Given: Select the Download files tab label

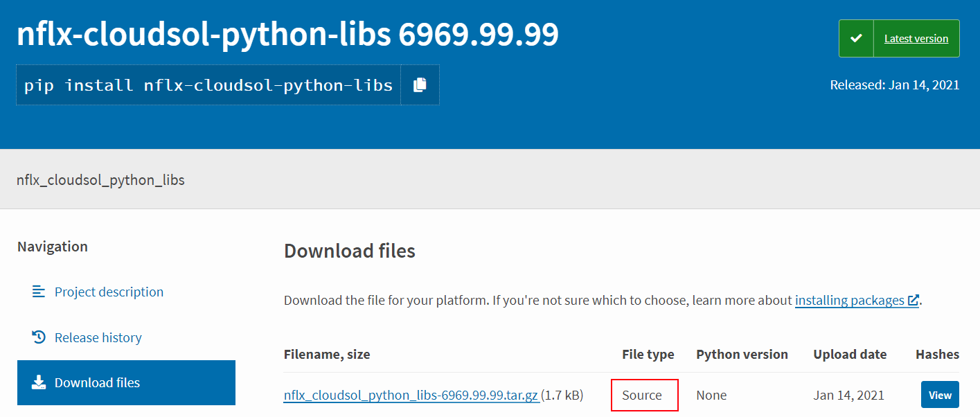Looking at the screenshot, I should click(97, 382).
